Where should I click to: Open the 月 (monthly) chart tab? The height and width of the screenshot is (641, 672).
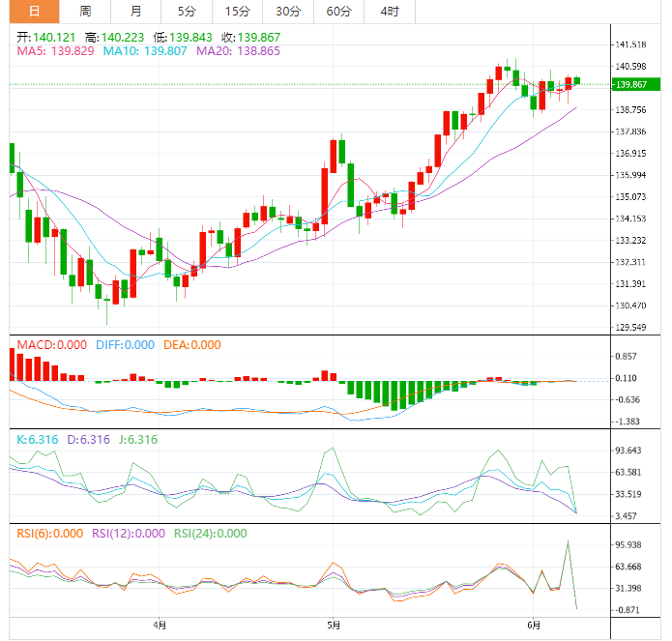tap(135, 12)
